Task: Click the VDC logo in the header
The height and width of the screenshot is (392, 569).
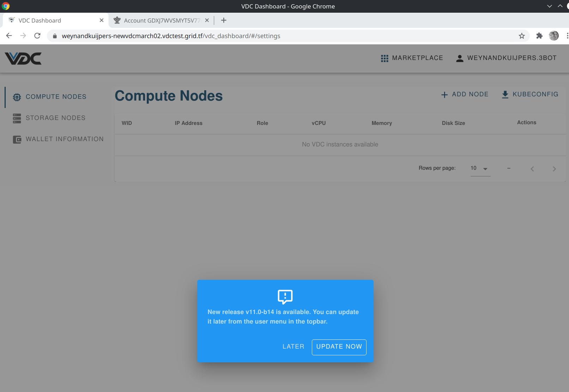Action: (23, 58)
